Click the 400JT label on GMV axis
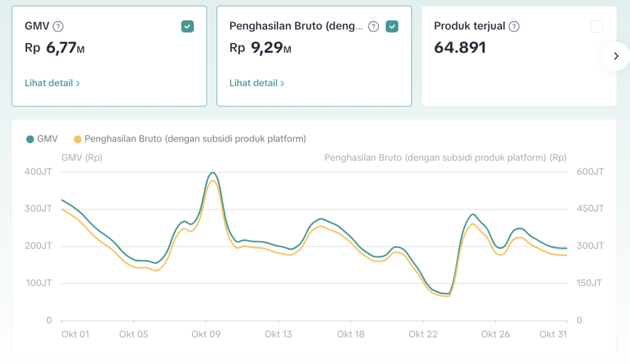The width and height of the screenshot is (630, 364). tap(38, 172)
